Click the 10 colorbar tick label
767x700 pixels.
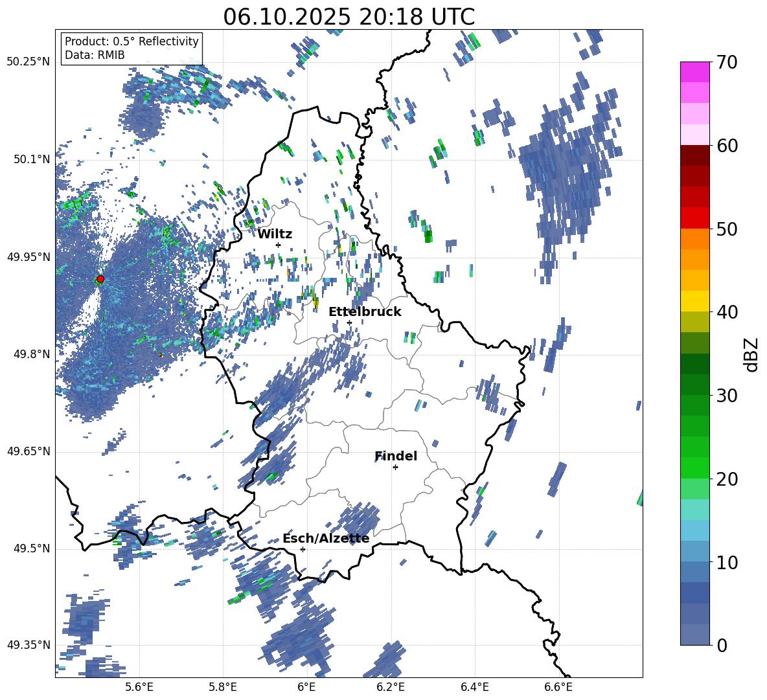[726, 562]
